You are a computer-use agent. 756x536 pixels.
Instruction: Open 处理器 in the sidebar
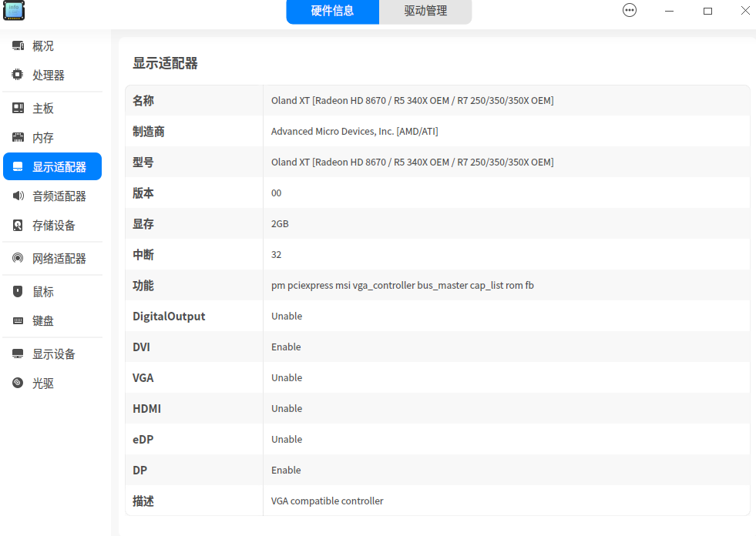tap(52, 75)
